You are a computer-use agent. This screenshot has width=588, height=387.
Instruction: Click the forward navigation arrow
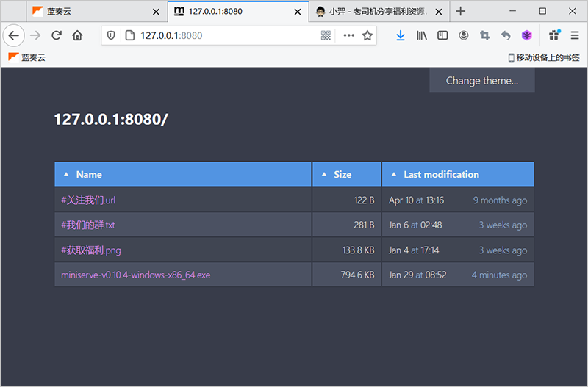coord(35,35)
